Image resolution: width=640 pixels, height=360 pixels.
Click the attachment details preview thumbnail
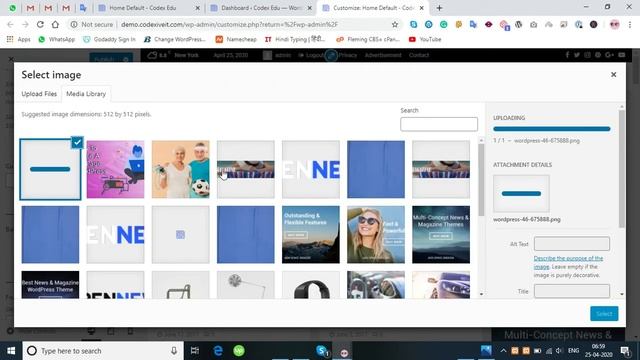point(521,193)
